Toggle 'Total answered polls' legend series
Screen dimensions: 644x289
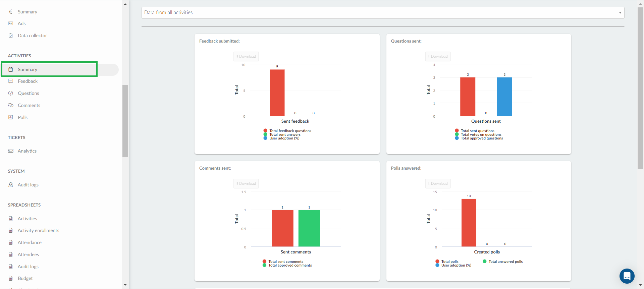(x=503, y=262)
